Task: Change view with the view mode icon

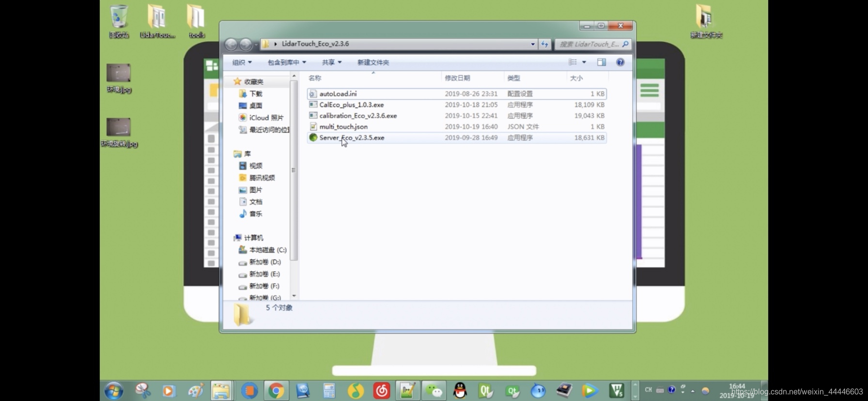Action: (573, 62)
